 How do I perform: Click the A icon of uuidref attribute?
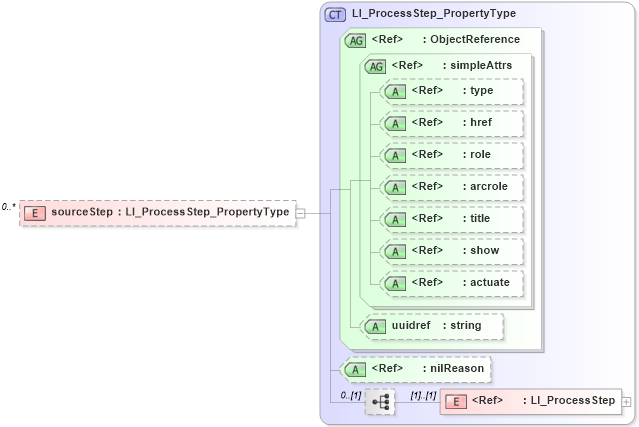pyautogui.click(x=375, y=326)
